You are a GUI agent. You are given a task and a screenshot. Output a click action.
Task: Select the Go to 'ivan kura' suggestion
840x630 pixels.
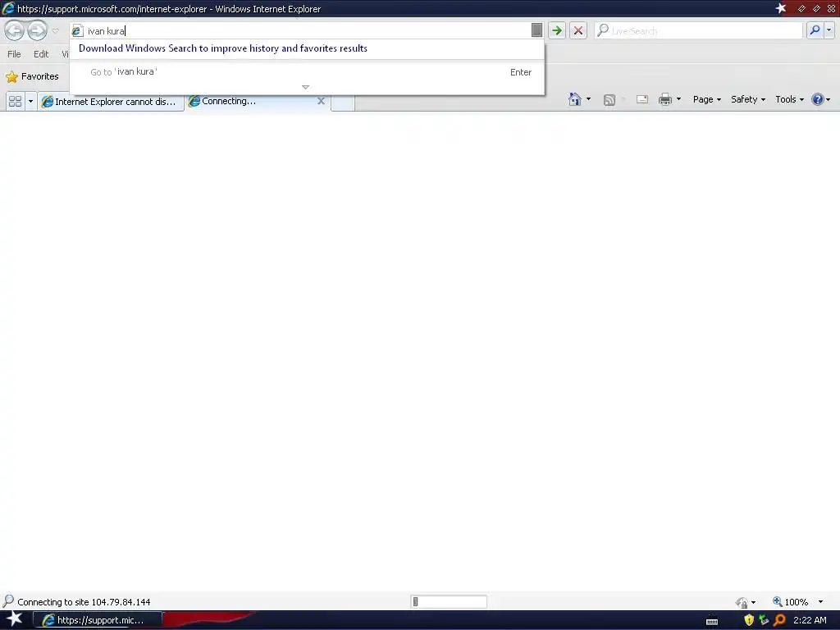307,72
